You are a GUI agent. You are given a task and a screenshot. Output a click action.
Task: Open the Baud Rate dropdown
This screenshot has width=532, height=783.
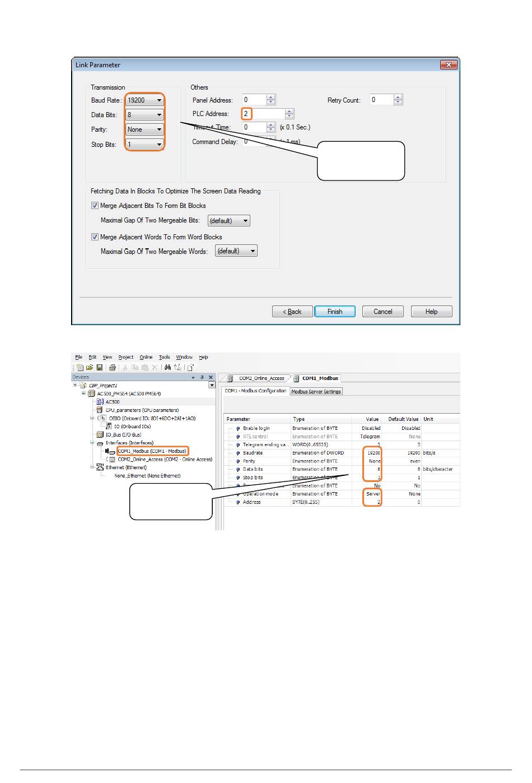[144, 100]
